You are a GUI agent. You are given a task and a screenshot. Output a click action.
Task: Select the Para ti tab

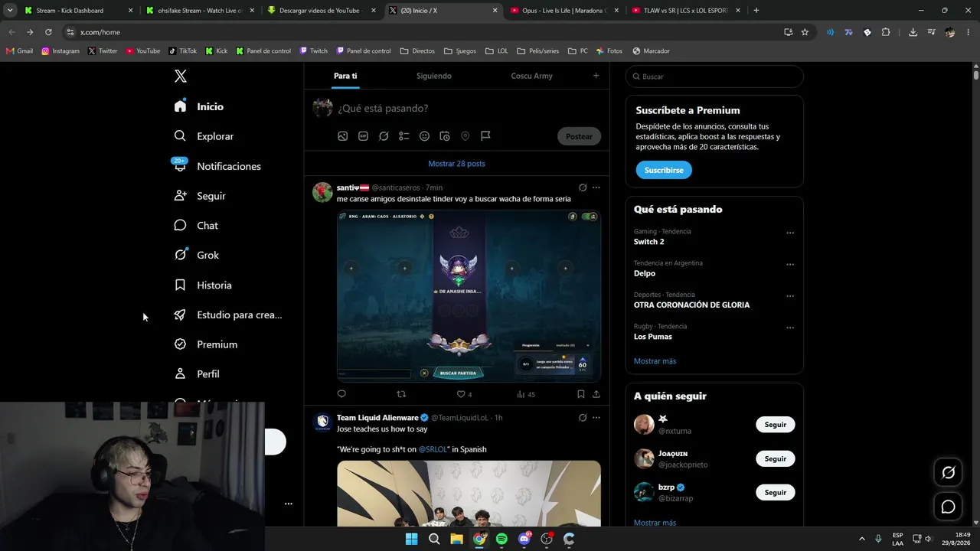(x=345, y=76)
